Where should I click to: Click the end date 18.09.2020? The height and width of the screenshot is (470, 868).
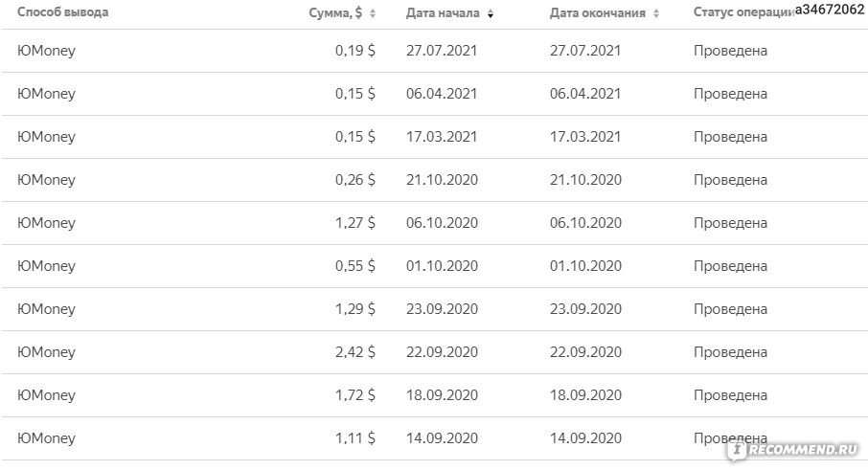585,395
